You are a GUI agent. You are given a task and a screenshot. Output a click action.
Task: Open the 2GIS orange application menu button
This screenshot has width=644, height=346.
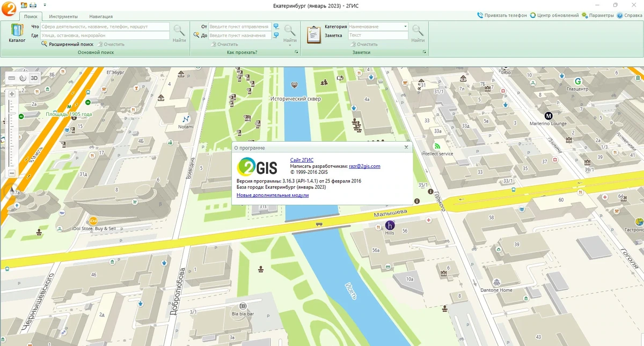9,8
